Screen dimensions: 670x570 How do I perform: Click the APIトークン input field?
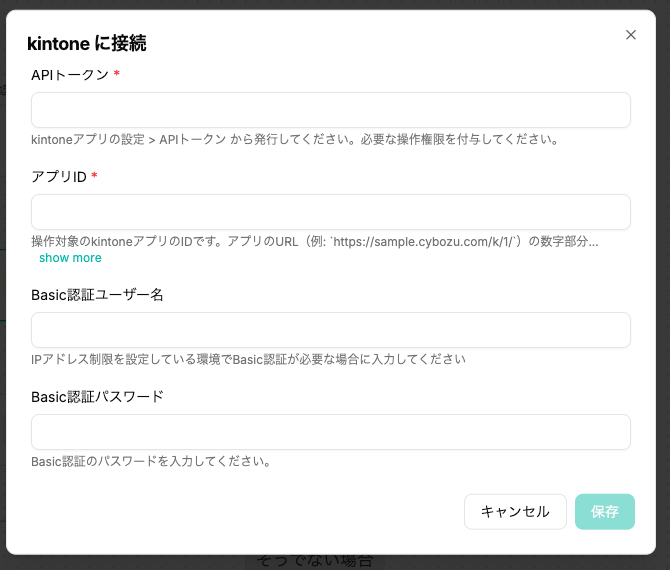tap(330, 110)
